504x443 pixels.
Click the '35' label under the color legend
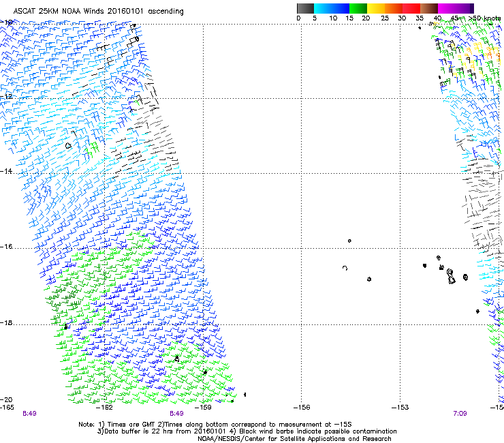click(420, 18)
